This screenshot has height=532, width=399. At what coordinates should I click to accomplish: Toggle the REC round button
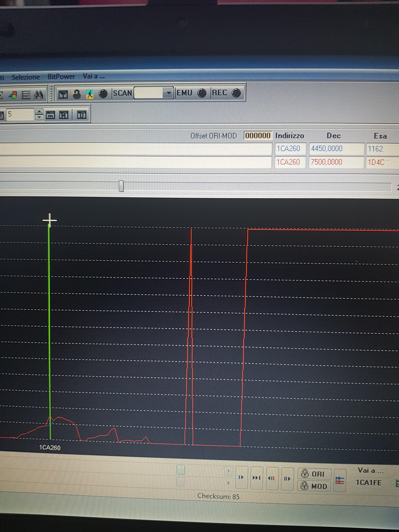pos(236,93)
